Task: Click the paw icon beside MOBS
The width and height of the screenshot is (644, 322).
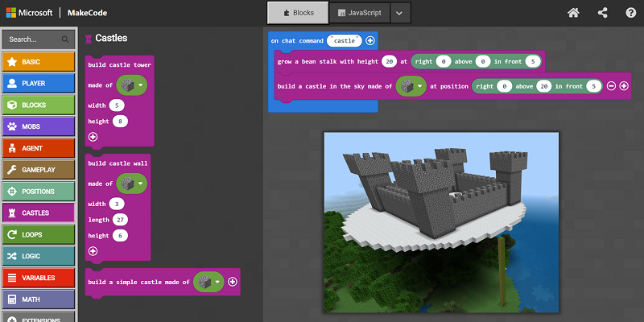Action: point(12,126)
